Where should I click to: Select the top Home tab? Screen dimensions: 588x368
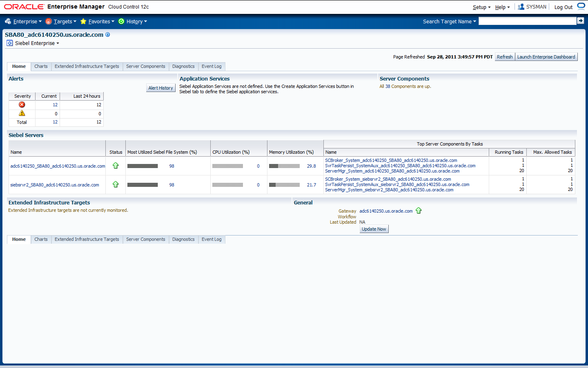[x=19, y=66]
